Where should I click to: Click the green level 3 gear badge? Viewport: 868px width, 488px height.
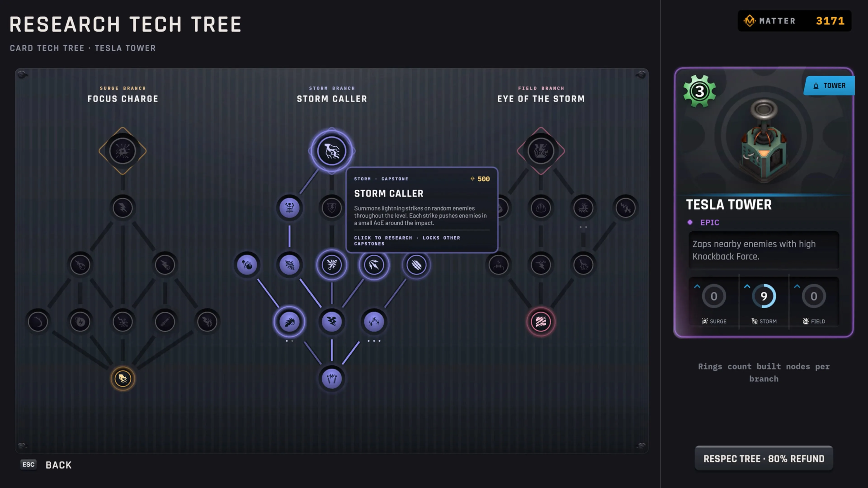(700, 91)
